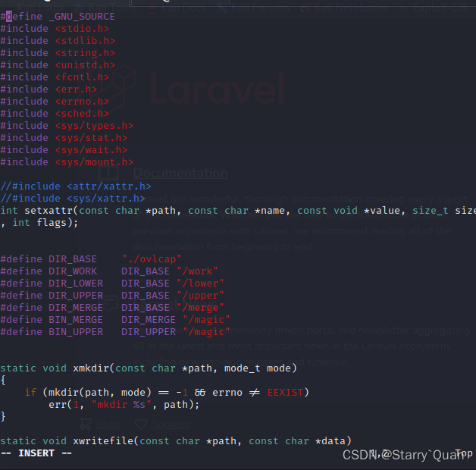Put cursor on '#include <fcntl.h>'
476x470 pixels.
[x=55, y=77]
